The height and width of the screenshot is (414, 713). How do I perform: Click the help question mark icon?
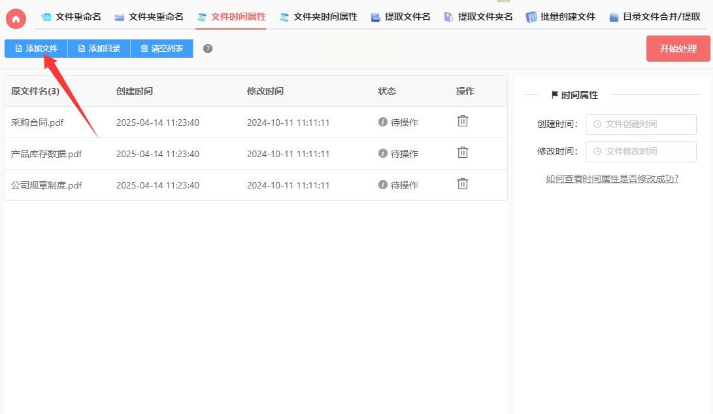point(208,48)
